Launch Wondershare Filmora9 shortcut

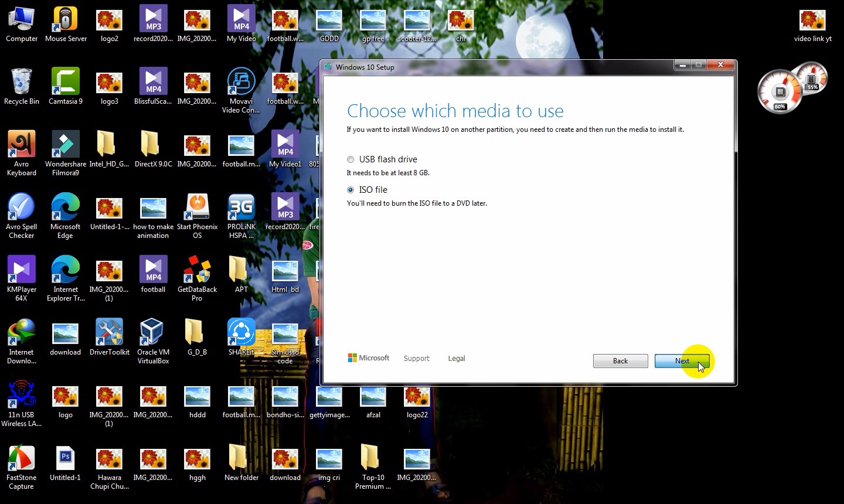point(66,154)
